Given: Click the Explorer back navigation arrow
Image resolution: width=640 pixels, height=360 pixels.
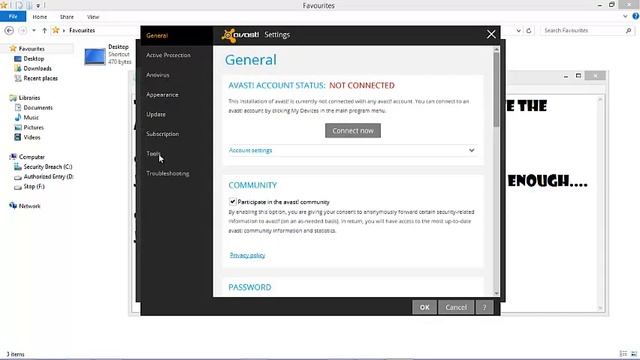Looking at the screenshot, I should (x=9, y=30).
